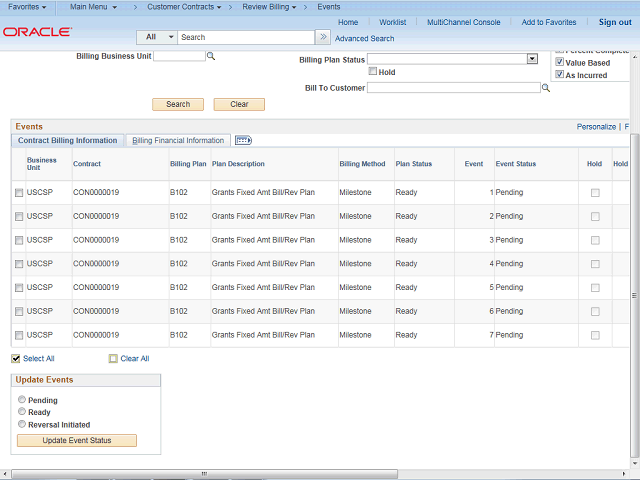
Task: Tick the row checkbox for Event 1
Action: point(18,193)
